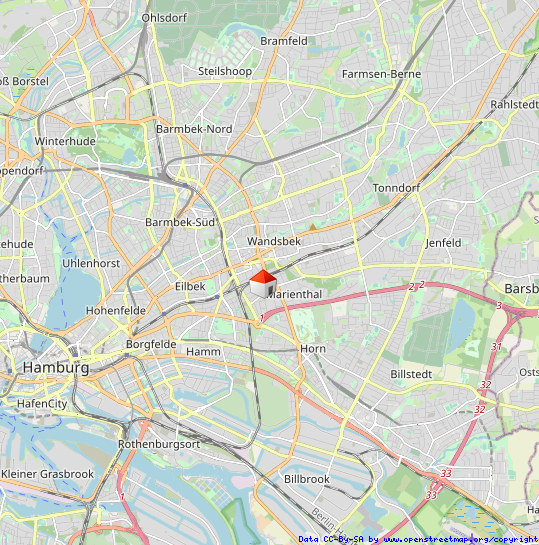Click the Barmbek-Nord label

[x=194, y=129]
